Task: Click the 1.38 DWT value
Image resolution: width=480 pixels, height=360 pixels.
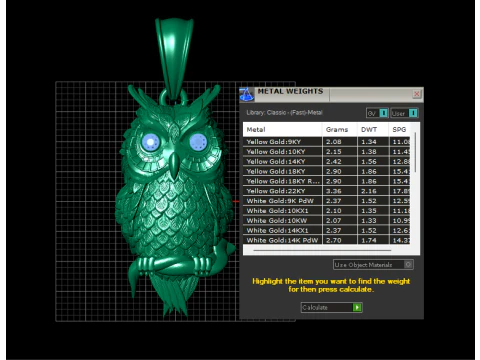Action: coord(369,152)
